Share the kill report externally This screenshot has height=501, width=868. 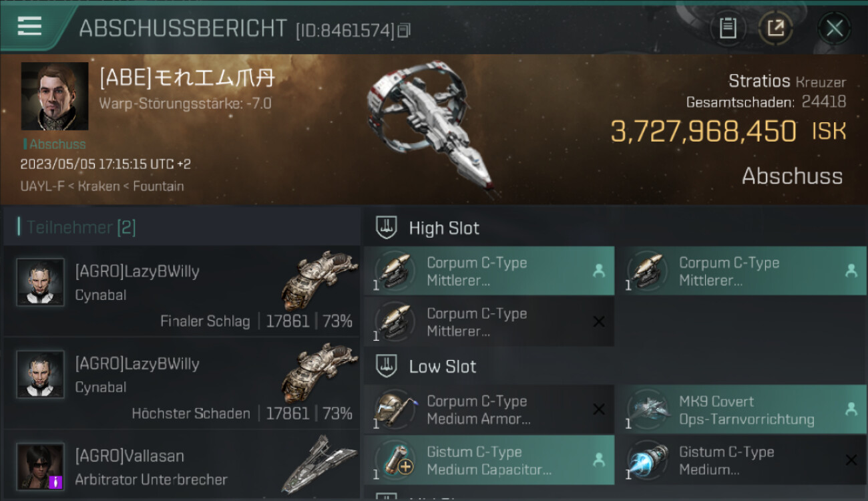(776, 29)
